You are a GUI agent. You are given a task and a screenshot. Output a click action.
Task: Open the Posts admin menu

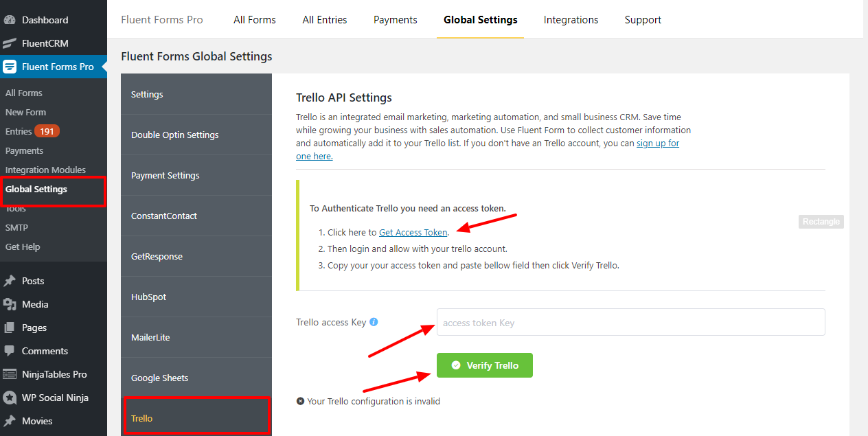point(54,281)
